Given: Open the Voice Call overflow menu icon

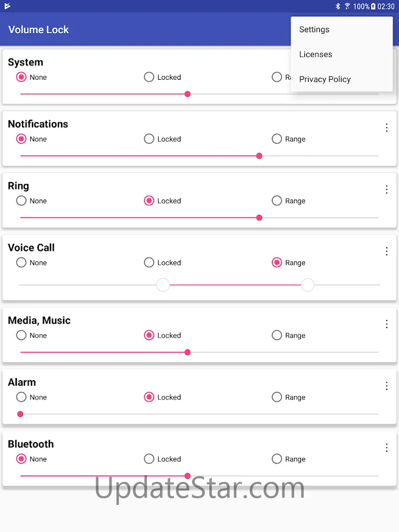Looking at the screenshot, I should pos(386,251).
